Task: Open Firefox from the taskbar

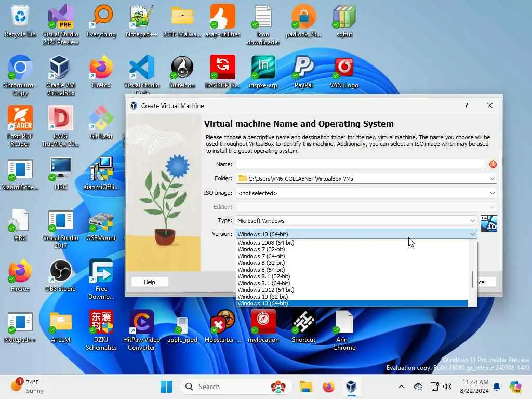Action: coord(328,387)
